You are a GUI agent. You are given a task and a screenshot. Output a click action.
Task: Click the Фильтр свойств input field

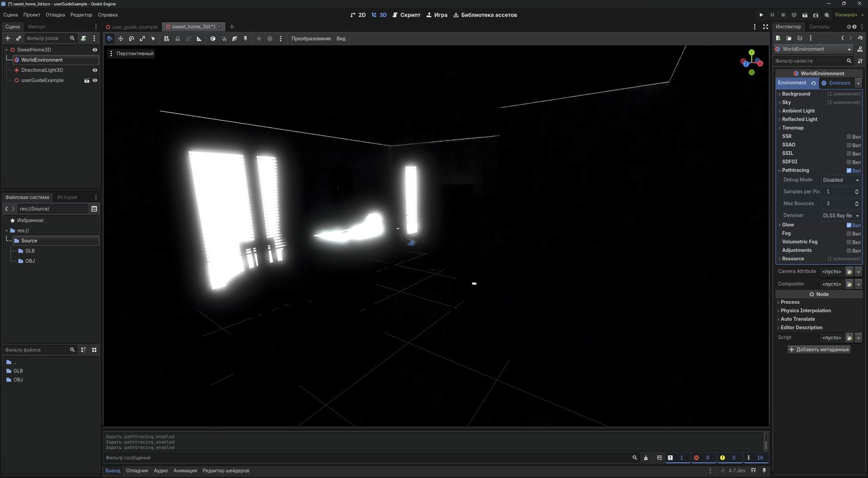click(x=809, y=61)
